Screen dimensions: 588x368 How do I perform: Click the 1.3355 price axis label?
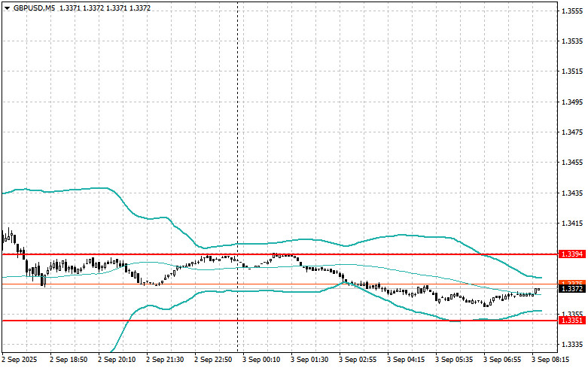(x=572, y=314)
